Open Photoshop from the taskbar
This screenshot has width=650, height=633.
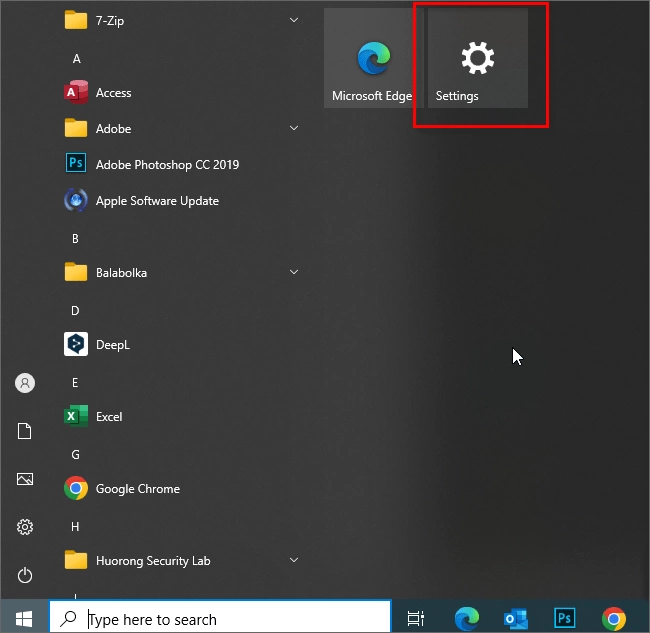tap(565, 618)
